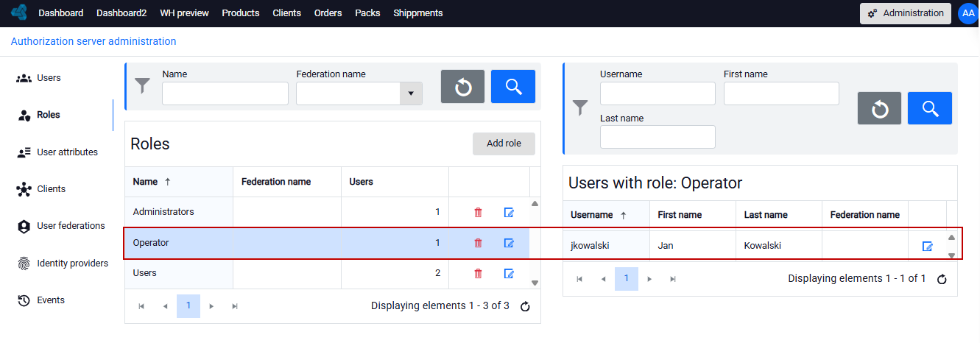Go to first page of users with role
This screenshot has width=980, height=343.
click(579, 279)
